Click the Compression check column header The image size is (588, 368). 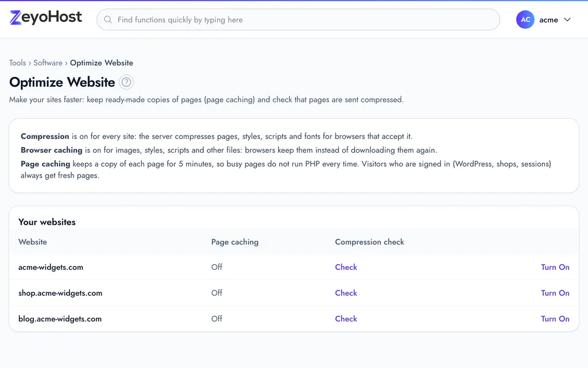coord(369,242)
